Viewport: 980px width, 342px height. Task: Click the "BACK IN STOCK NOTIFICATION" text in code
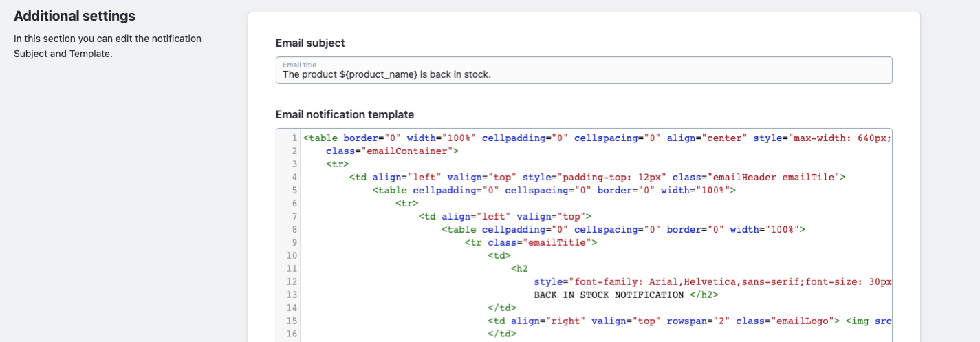click(x=609, y=295)
